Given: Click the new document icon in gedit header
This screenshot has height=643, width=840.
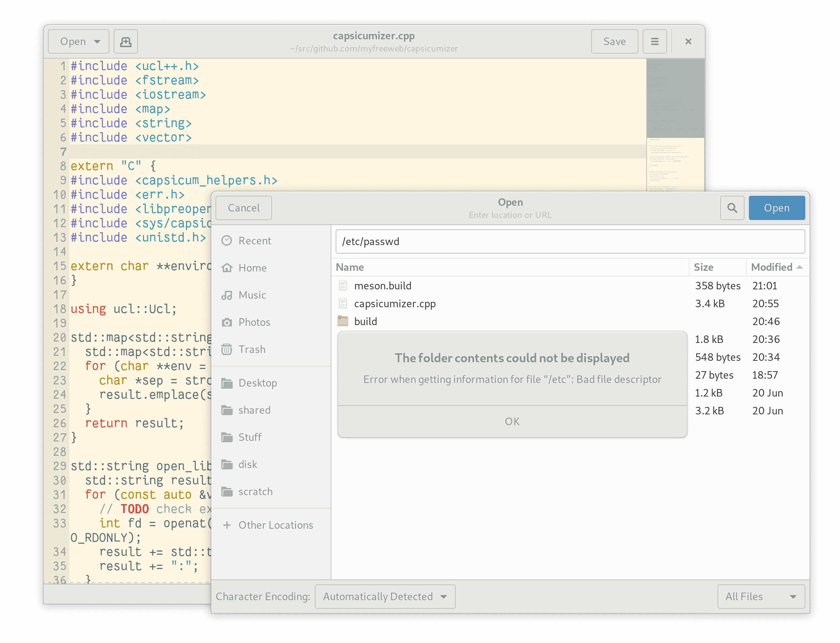Looking at the screenshot, I should [x=125, y=41].
